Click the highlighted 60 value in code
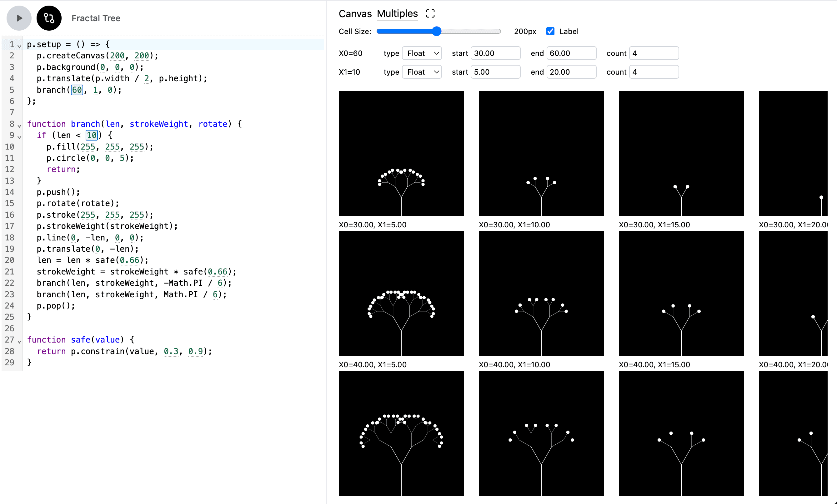 coord(77,90)
